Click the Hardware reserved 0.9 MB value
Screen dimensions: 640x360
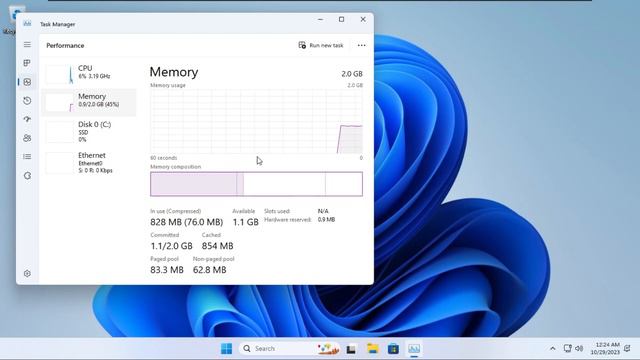coord(326,220)
